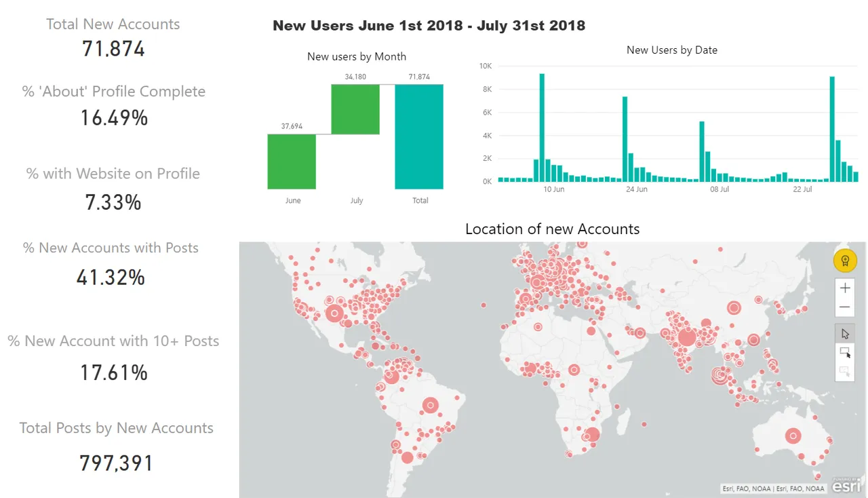
Task: Click the 'Location of new Accounts' map title
Action: pyautogui.click(x=552, y=229)
